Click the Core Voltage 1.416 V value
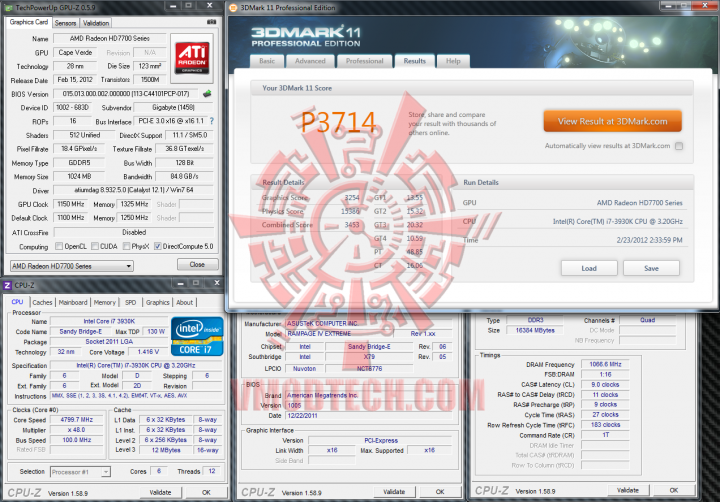The image size is (720, 502). tap(148, 352)
